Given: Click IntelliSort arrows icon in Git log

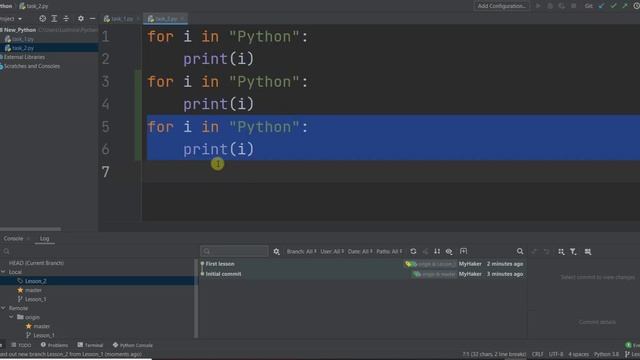Looking at the screenshot, I should pos(437,251).
